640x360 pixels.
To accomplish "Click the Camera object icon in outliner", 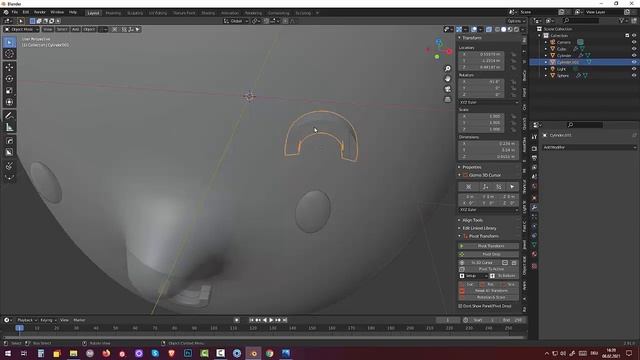I will (x=553, y=42).
